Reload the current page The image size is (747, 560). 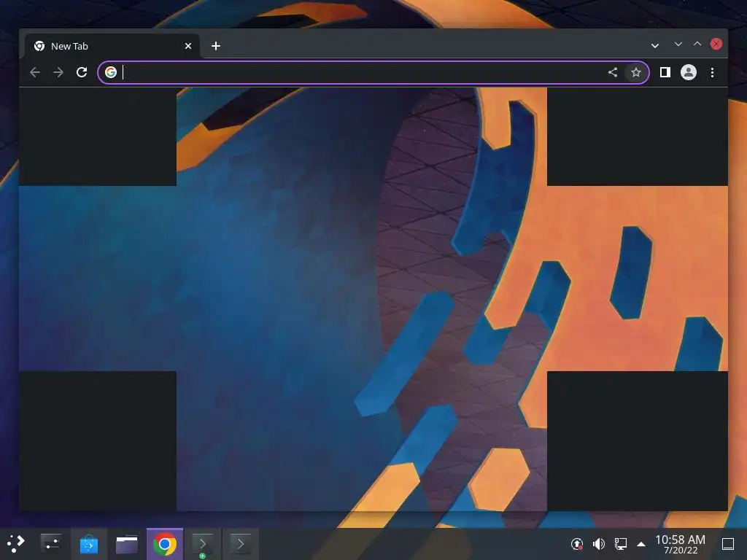tap(82, 72)
